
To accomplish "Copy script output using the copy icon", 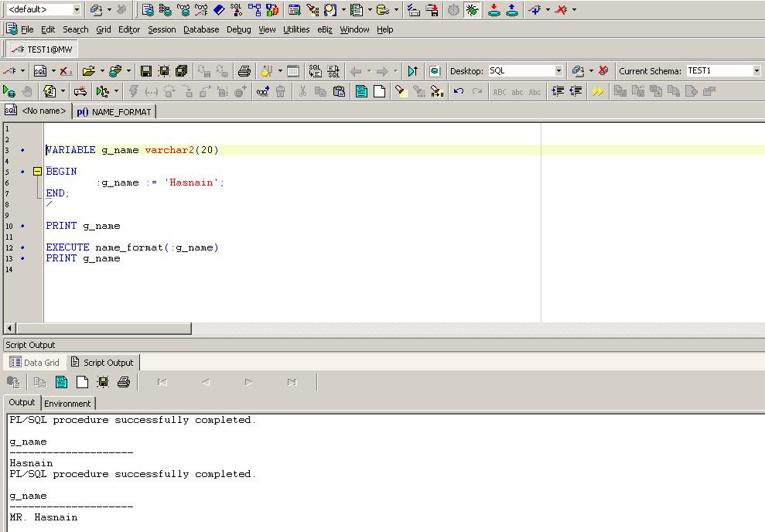I will [39, 381].
